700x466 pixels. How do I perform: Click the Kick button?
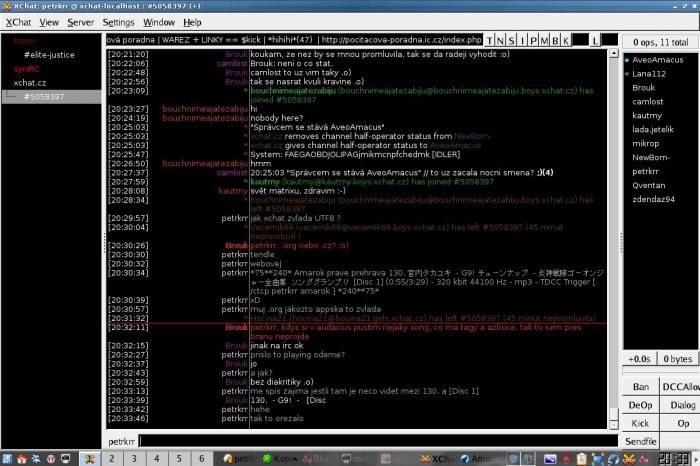point(641,424)
